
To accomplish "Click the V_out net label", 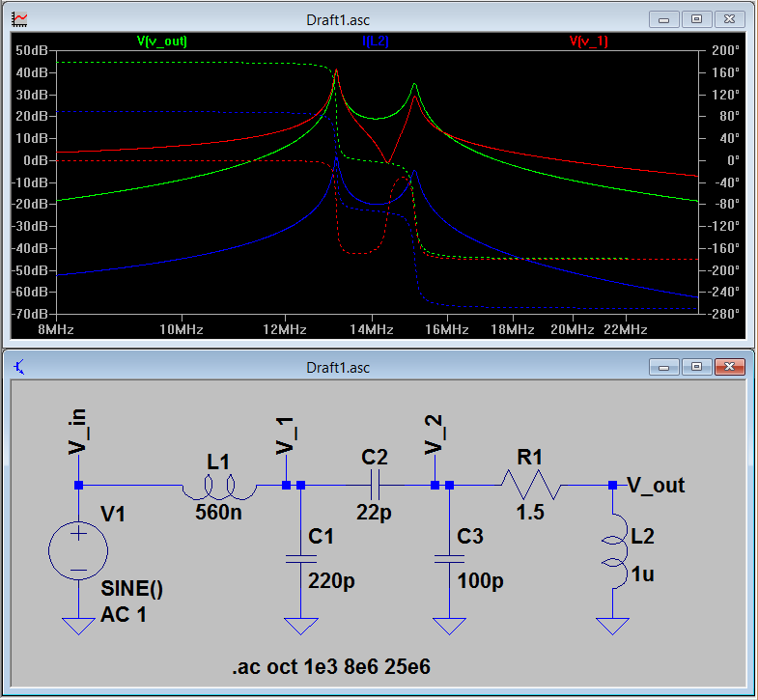I will (x=656, y=486).
